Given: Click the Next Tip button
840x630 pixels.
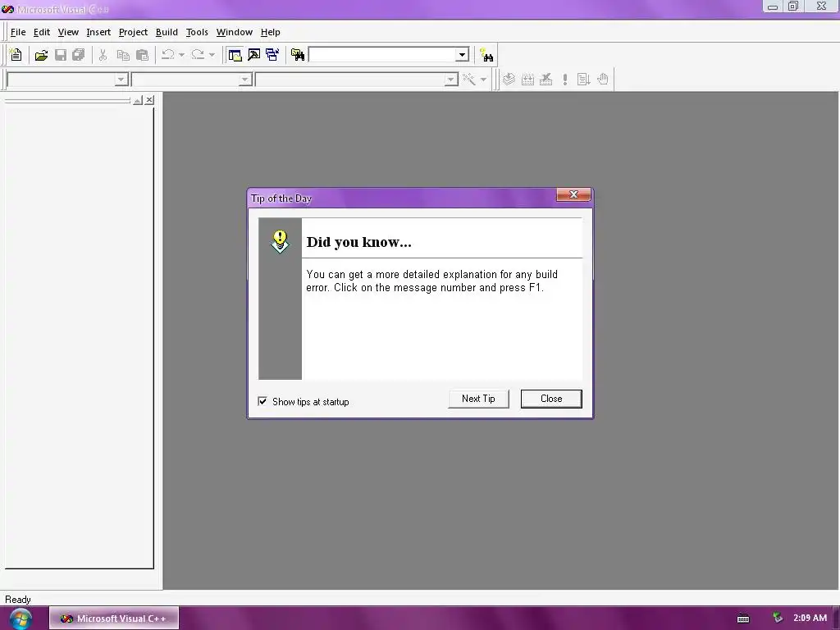Looking at the screenshot, I should [478, 399].
